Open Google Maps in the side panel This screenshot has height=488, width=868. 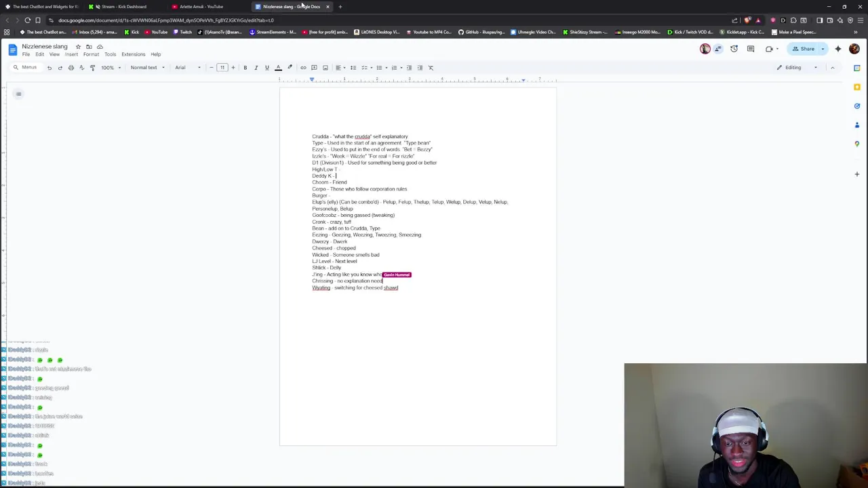point(857,144)
